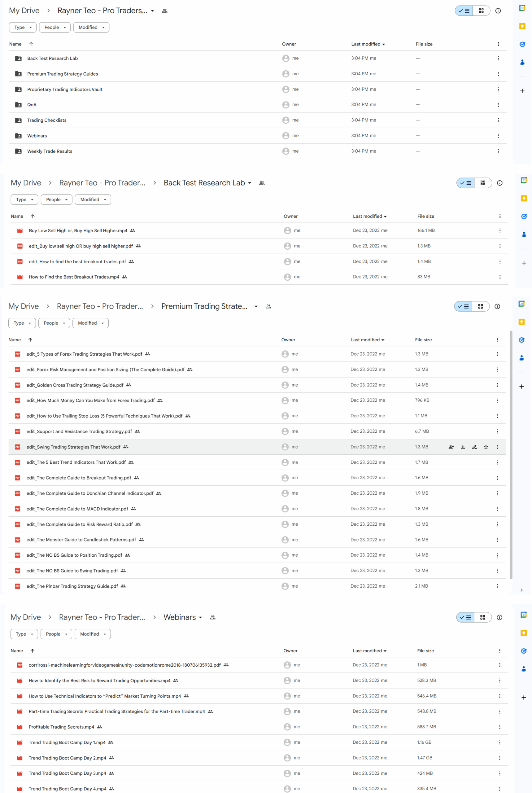Open People filter in Webinars view
Screen dimensions: 532x793
click(56, 634)
